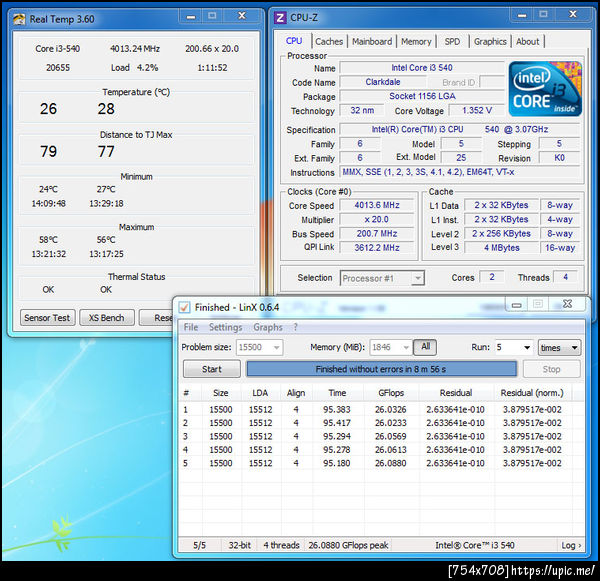This screenshot has width=600, height=581.
Task: Open the Graphs menu in LinX
Action: (x=268, y=327)
